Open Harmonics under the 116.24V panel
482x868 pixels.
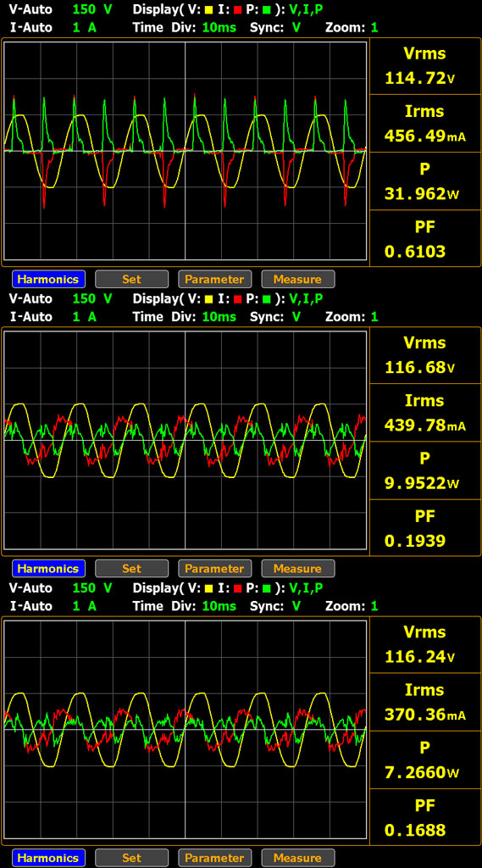coord(48,858)
